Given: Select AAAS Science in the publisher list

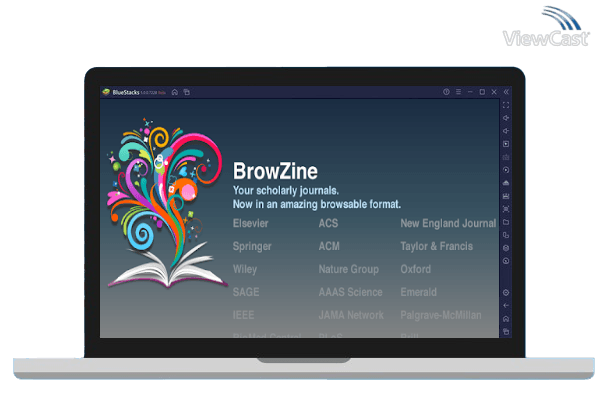Looking at the screenshot, I should pyautogui.click(x=350, y=292).
